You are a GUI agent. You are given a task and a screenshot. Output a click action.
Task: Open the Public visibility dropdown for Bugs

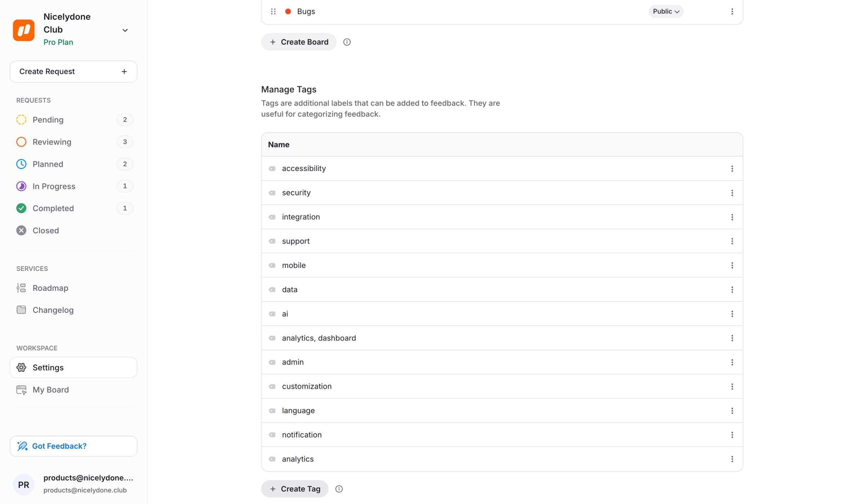(666, 11)
